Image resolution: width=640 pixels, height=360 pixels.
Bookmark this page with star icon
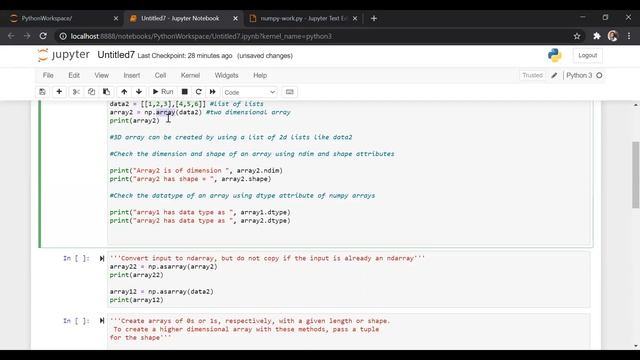pos(577,36)
